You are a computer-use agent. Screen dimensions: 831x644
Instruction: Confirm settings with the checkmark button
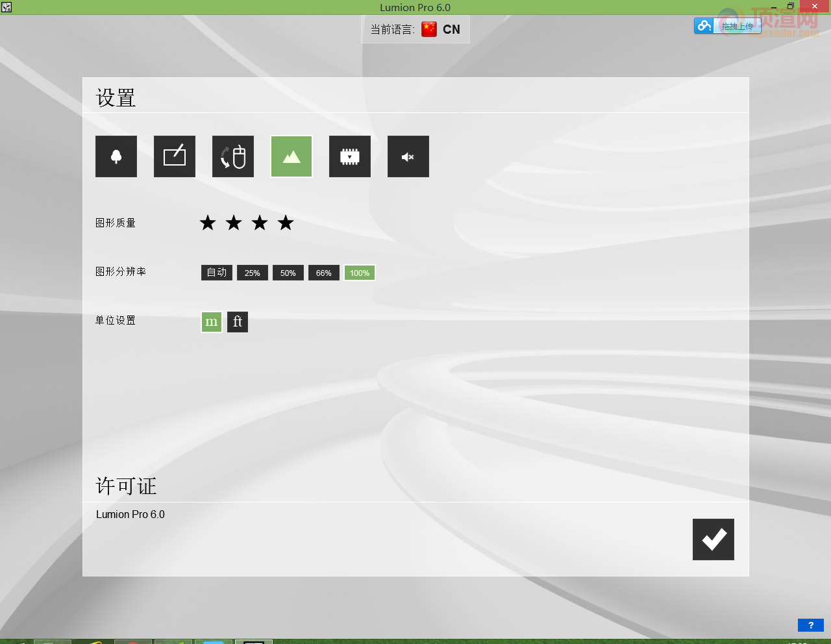click(x=713, y=539)
